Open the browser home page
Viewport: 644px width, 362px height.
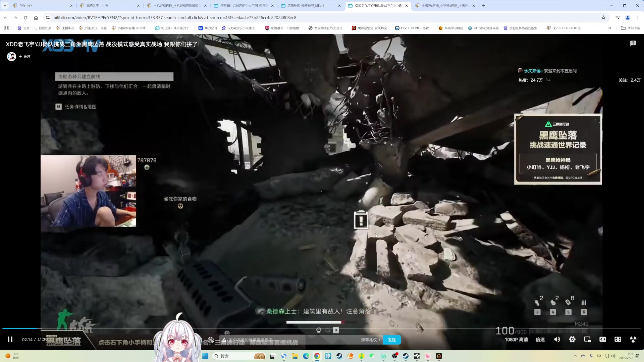[x=36, y=18]
